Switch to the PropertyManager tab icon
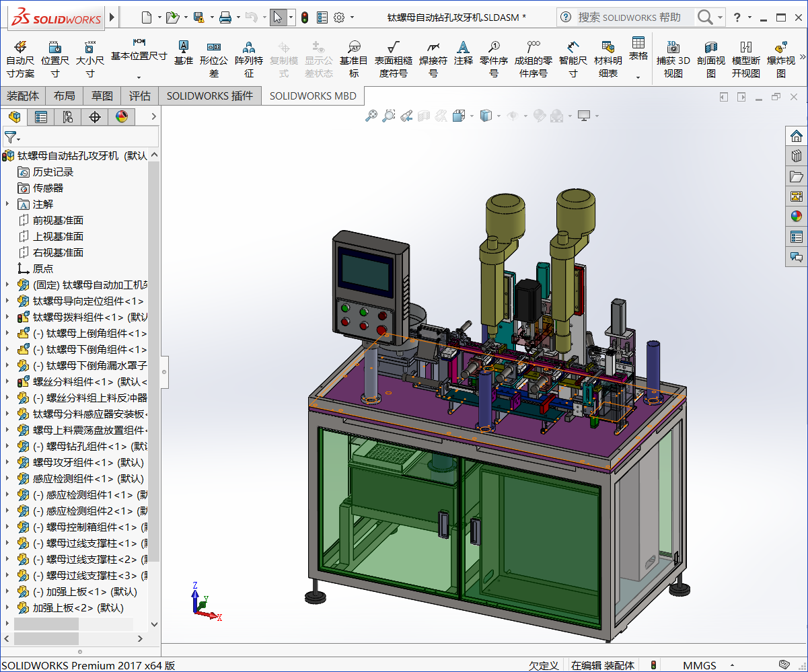This screenshot has height=672, width=808. pyautogui.click(x=41, y=117)
